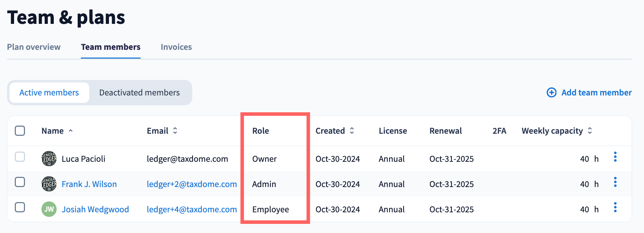Viewport: 644px width, 233px height.
Task: Click the plus icon to add team member
Action: click(552, 92)
